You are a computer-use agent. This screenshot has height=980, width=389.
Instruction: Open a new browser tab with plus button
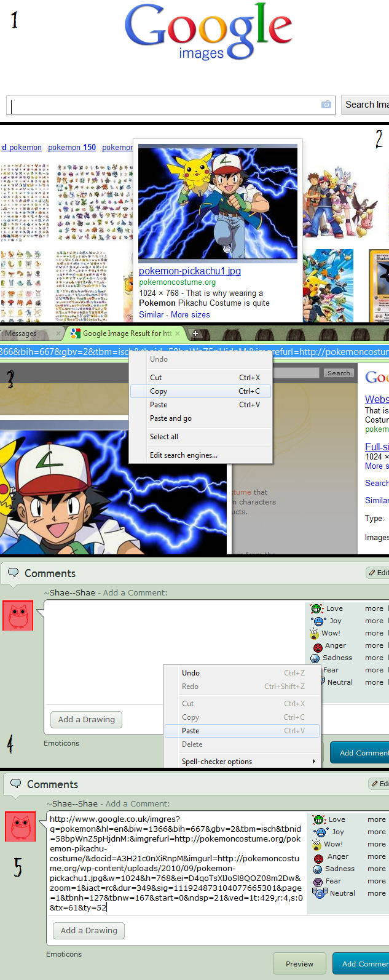(195, 333)
